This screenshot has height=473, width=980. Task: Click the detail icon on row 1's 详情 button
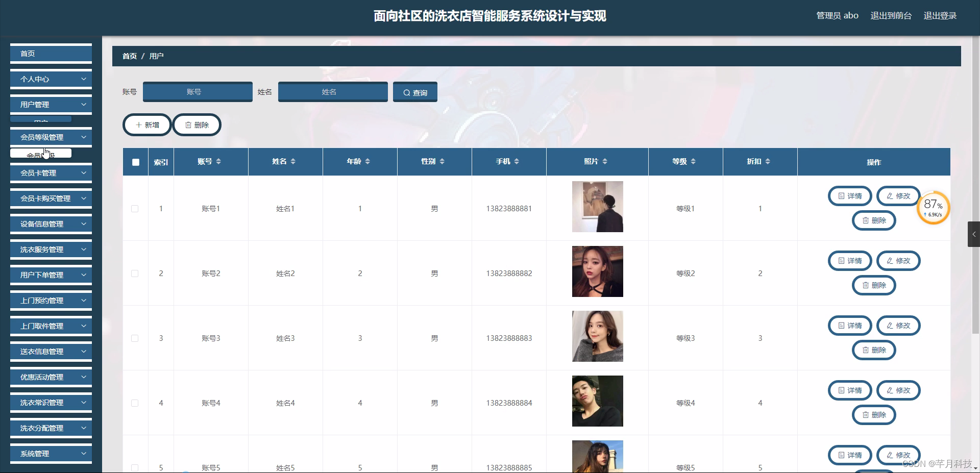click(x=841, y=196)
